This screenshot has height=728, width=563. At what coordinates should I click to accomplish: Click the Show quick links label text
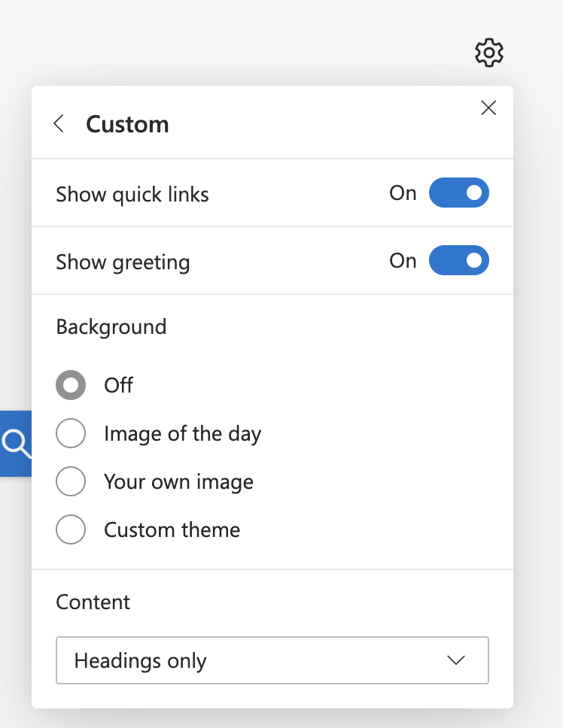[x=132, y=194]
